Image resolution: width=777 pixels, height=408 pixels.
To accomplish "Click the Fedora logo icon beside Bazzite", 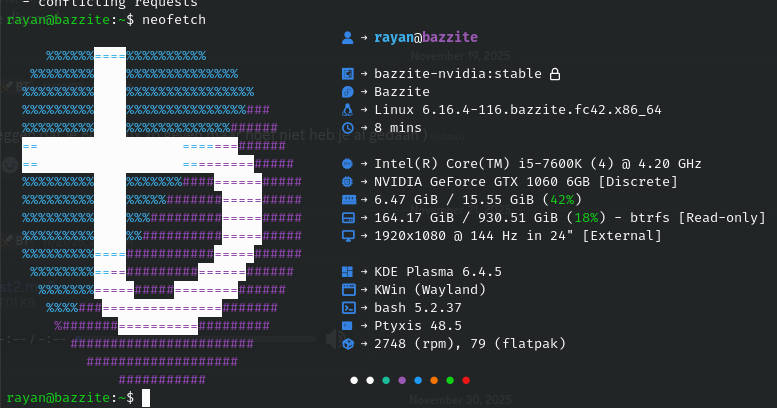I will tap(348, 92).
